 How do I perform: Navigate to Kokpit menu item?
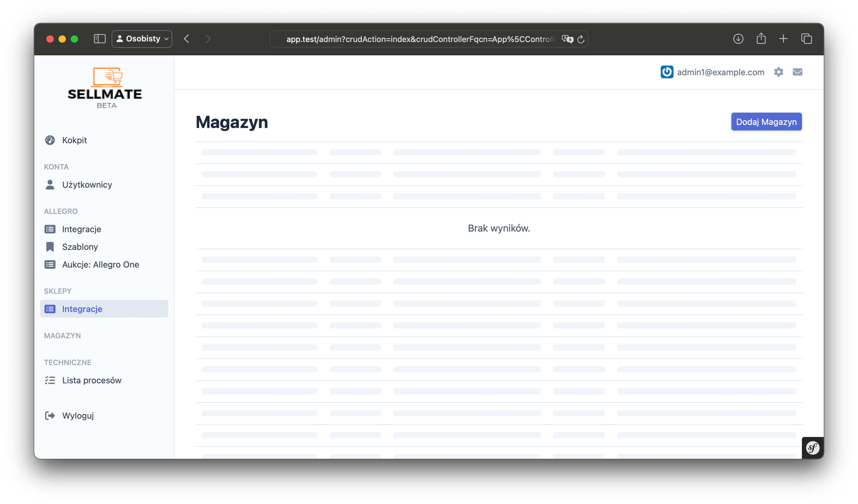75,140
